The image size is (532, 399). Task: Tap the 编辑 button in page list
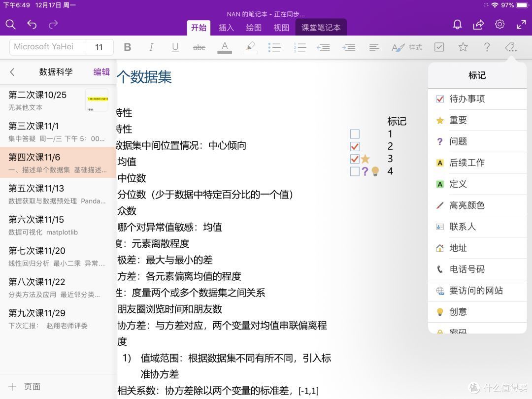(101, 72)
